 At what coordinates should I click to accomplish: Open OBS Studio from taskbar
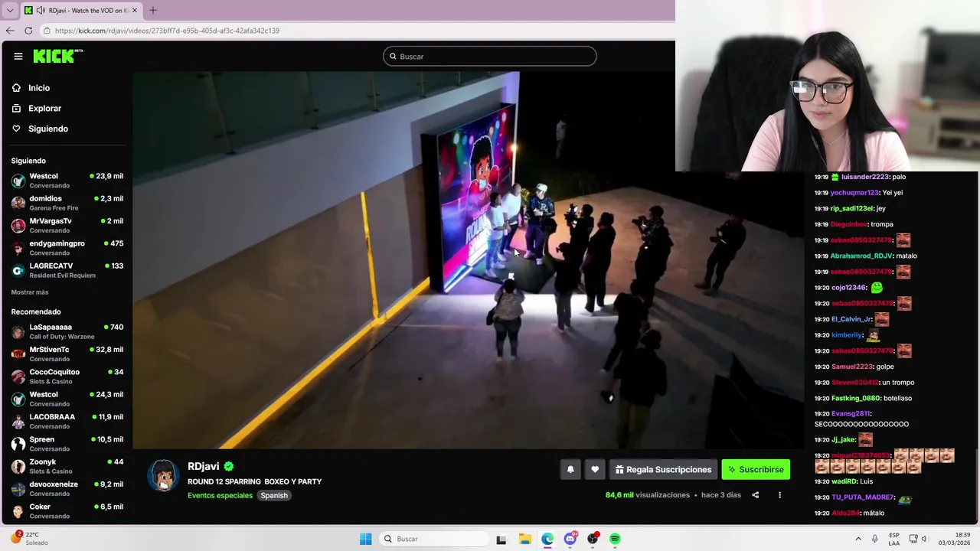593,539
